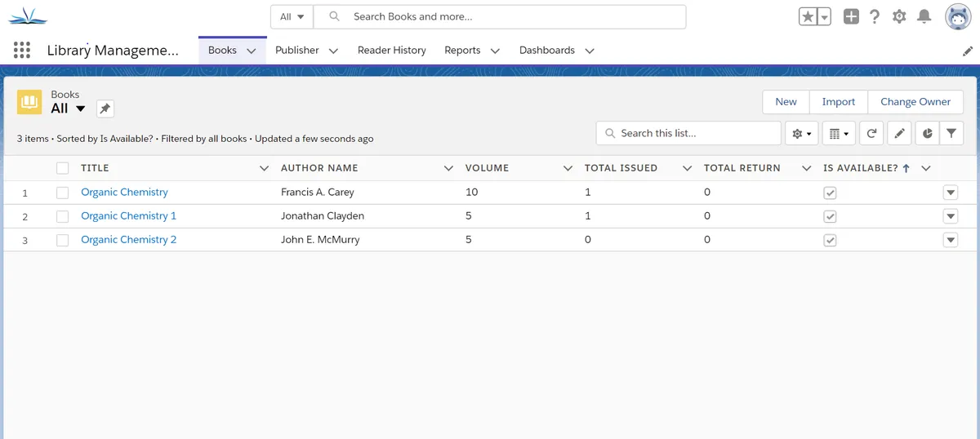Click the Favorites star icon

[x=808, y=16]
